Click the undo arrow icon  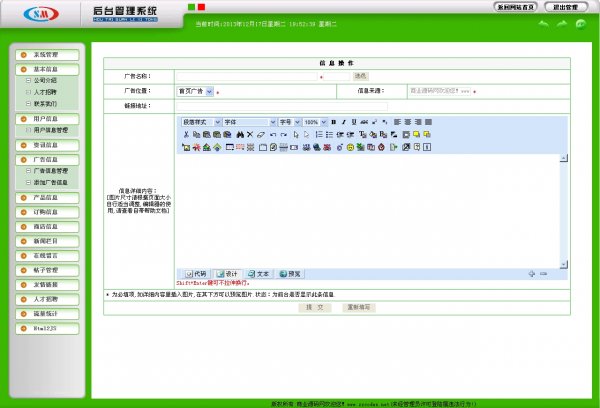tap(273, 134)
